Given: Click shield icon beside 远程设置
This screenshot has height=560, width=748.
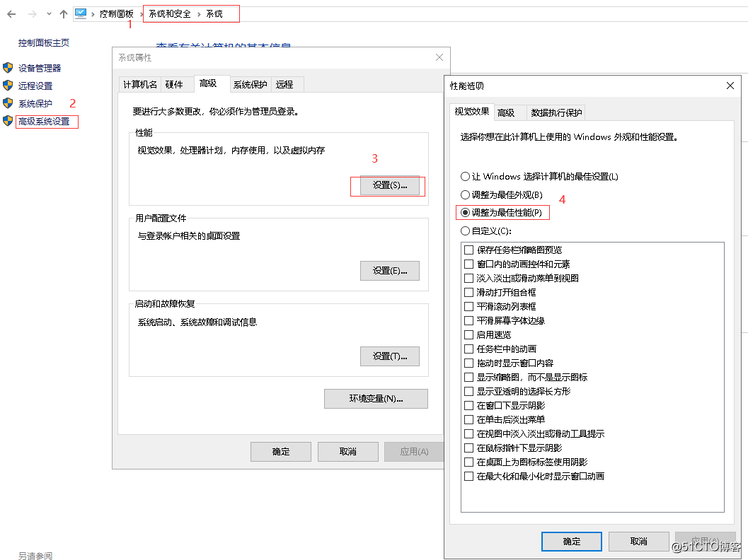Looking at the screenshot, I should [8, 86].
